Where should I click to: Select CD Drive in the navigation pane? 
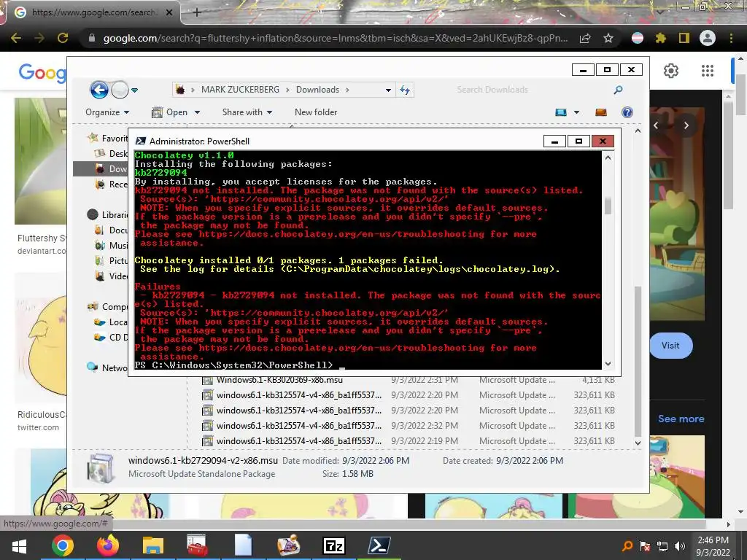click(x=111, y=337)
